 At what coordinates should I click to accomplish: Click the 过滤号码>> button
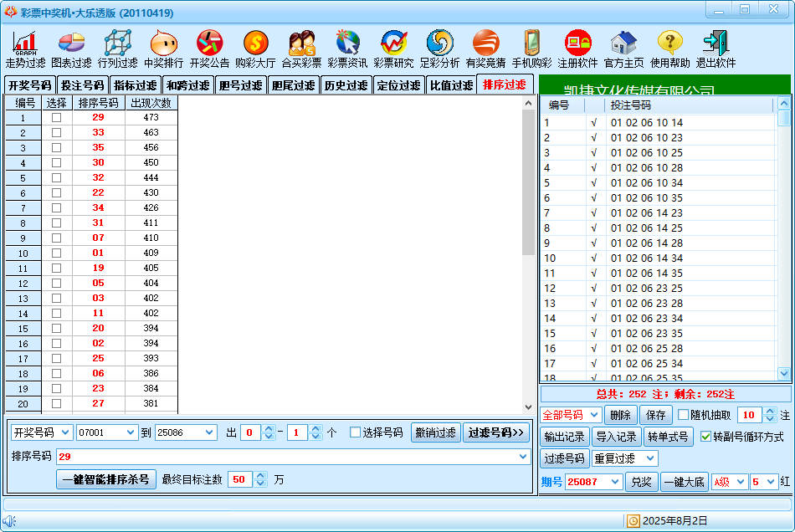click(x=496, y=432)
